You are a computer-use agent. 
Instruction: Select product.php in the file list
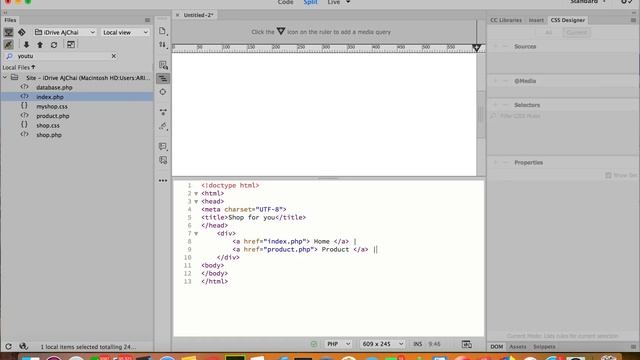[53, 116]
